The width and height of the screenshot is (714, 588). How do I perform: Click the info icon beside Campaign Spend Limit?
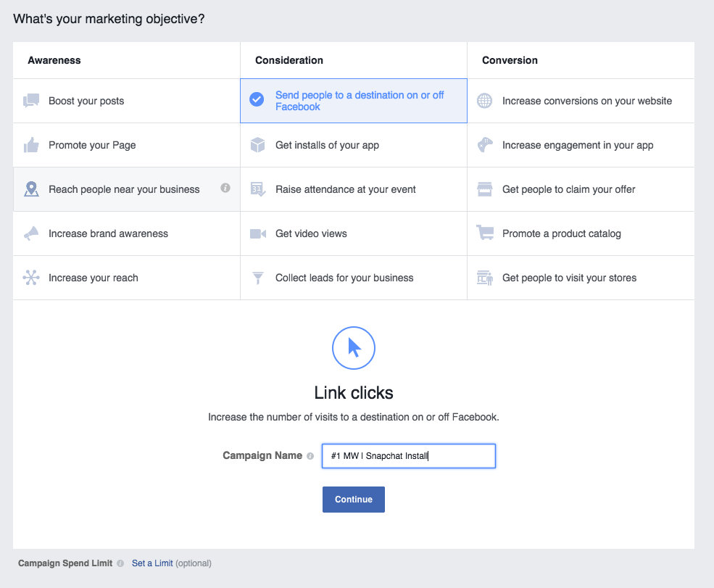click(120, 563)
